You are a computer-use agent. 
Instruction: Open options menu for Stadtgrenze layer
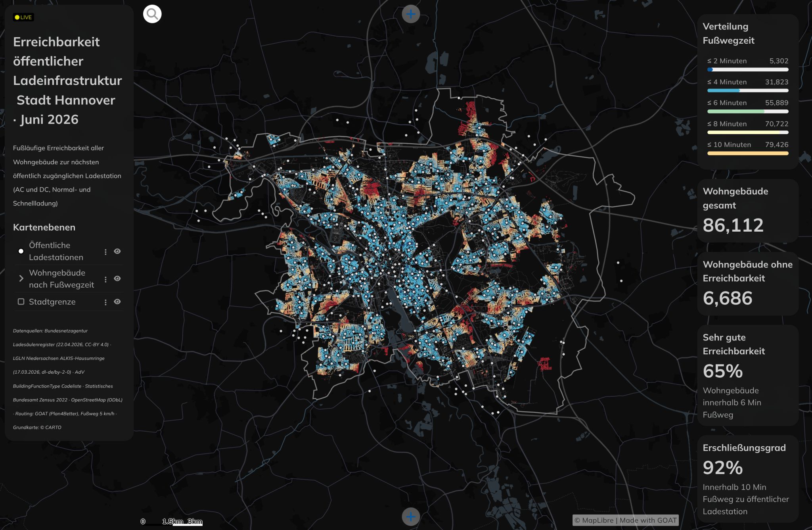(105, 302)
